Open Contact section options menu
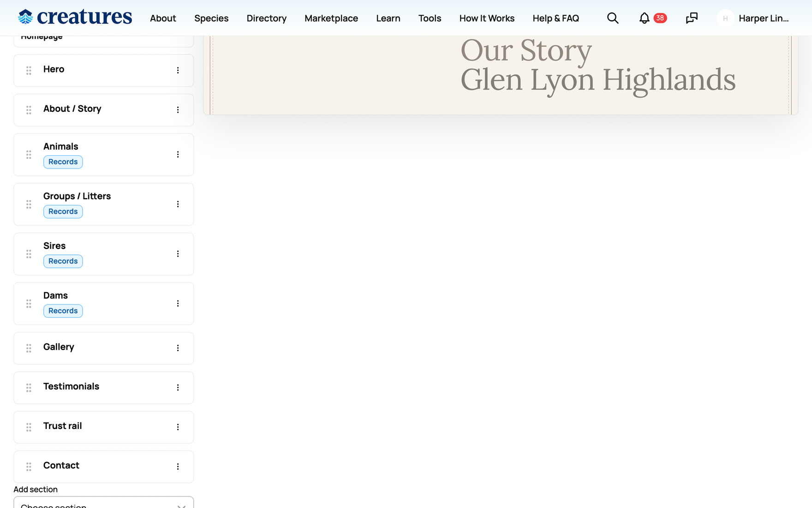 click(x=178, y=466)
